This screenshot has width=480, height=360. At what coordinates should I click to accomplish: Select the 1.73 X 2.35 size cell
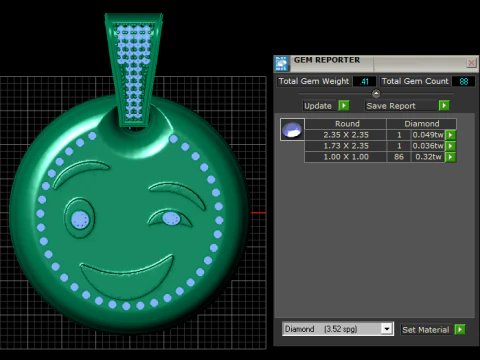coord(346,146)
